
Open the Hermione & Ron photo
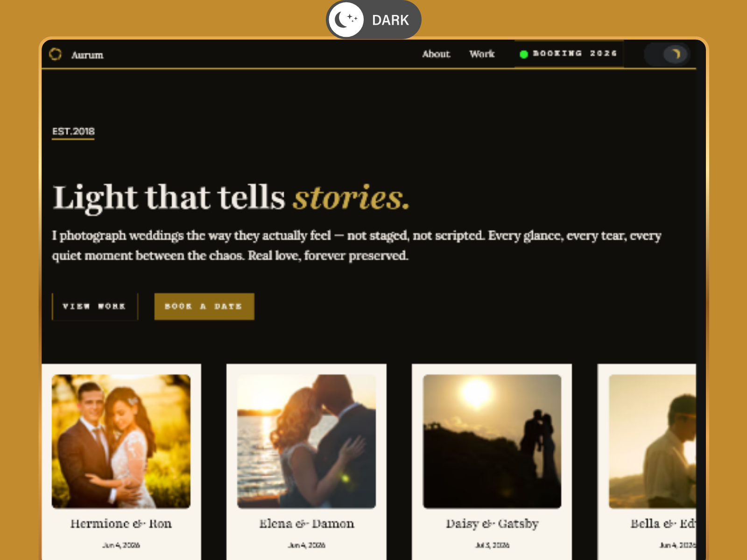click(x=121, y=441)
